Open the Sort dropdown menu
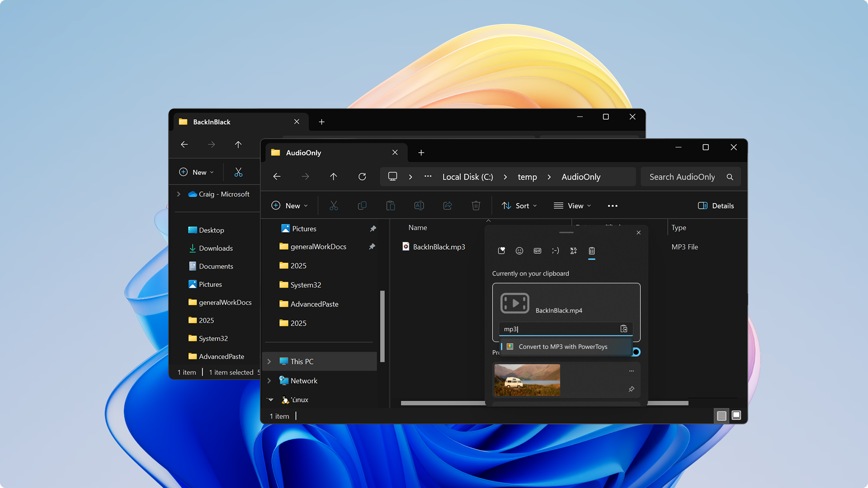Viewport: 868px width, 488px height. [519, 206]
